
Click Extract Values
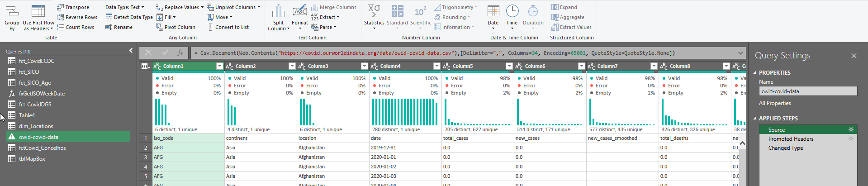coord(571,27)
